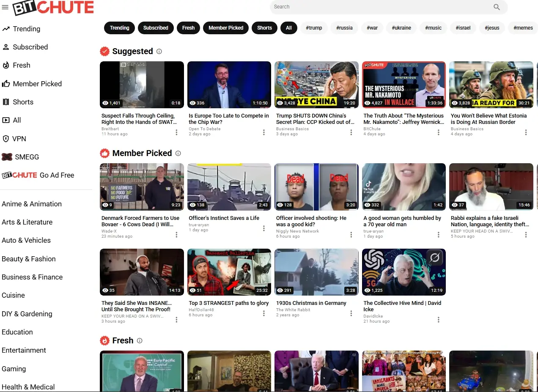Select the #ukraine hashtag chip
This screenshot has width=538, height=392.
pos(401,28)
